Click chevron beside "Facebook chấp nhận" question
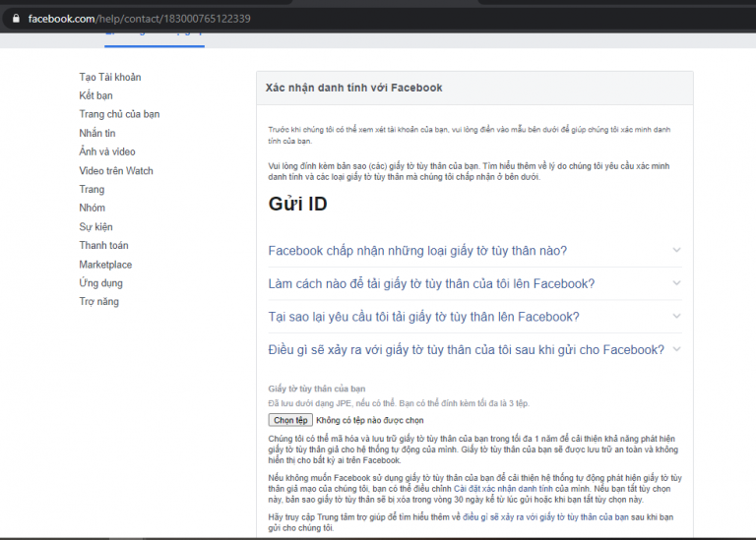Screen dimensions: 756x540 click(x=676, y=250)
